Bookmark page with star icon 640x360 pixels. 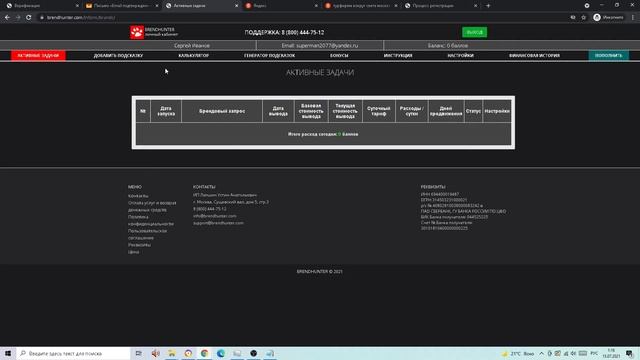click(584, 18)
